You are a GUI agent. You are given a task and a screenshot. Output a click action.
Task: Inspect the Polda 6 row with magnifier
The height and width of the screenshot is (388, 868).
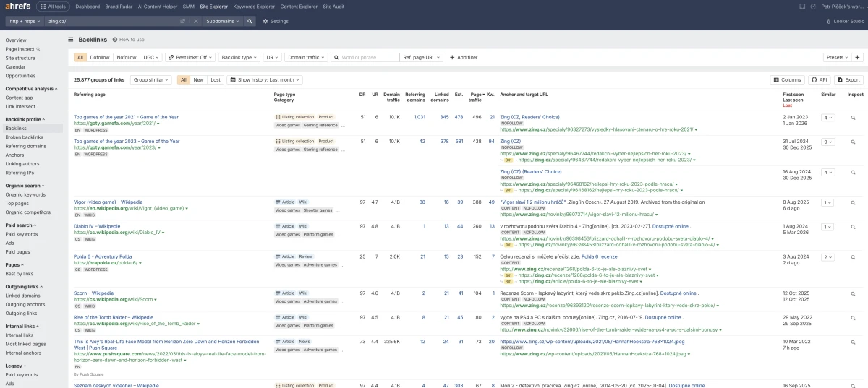click(x=853, y=257)
